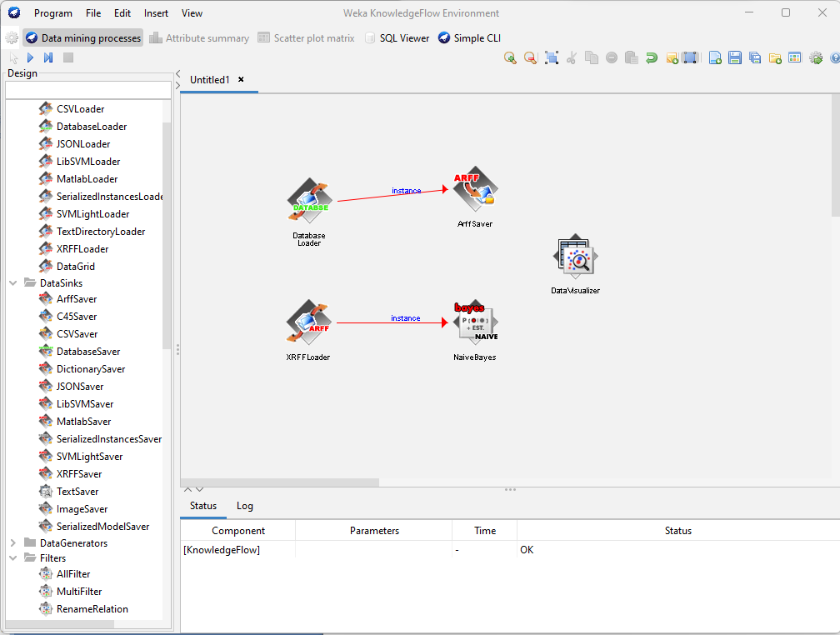
Task: Select DataGrid in Design tree
Action: click(76, 267)
